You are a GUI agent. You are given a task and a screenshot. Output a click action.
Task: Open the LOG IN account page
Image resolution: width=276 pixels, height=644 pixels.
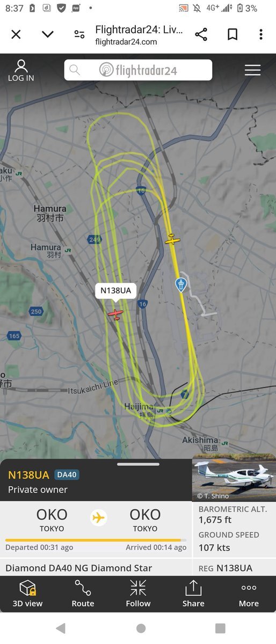(x=21, y=70)
